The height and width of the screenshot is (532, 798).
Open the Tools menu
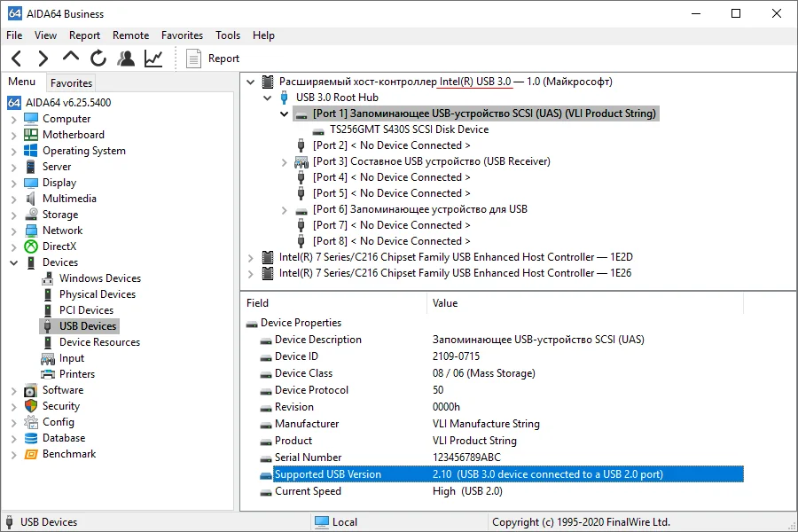pos(228,35)
